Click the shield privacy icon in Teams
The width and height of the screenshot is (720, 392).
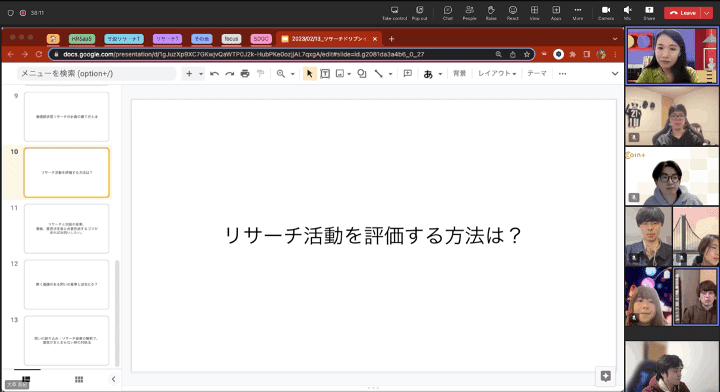pos(11,13)
